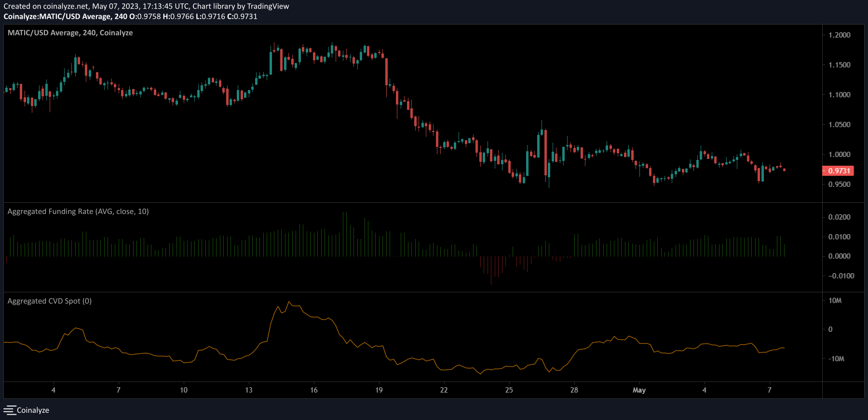Click the 10M label on CVD axis

(x=835, y=301)
